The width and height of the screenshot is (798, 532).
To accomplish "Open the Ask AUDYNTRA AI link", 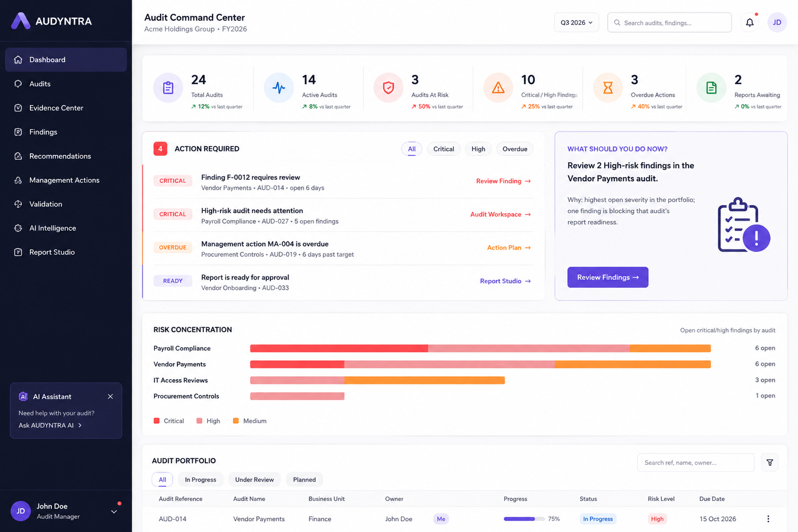I will (50, 425).
